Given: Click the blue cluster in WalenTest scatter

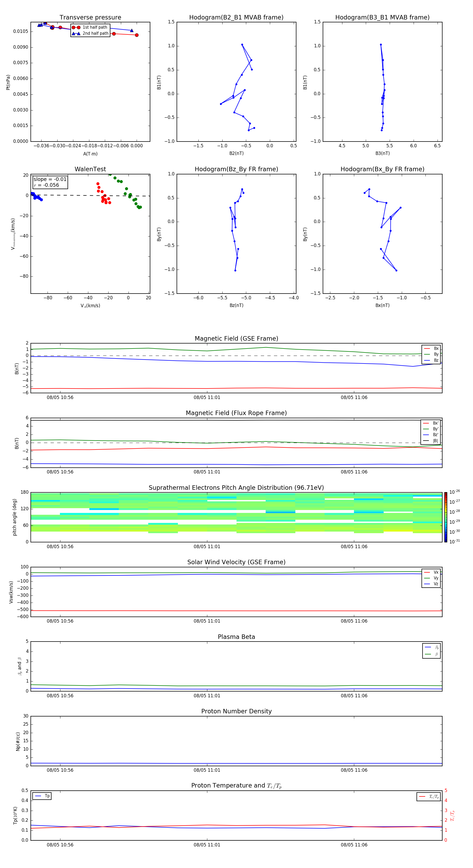Looking at the screenshot, I should (x=36, y=196).
